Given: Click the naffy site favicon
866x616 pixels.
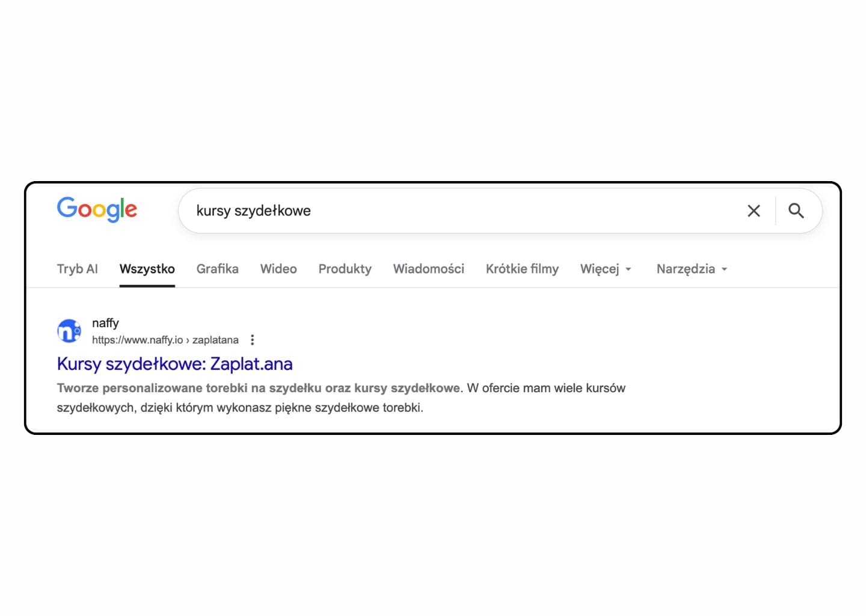Looking at the screenshot, I should click(x=69, y=330).
